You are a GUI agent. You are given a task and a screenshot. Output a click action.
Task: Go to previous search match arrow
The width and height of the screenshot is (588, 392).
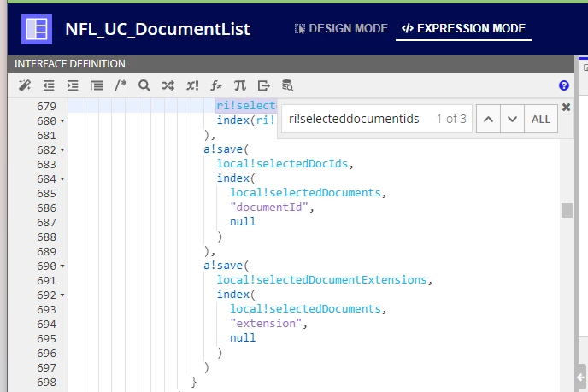488,119
